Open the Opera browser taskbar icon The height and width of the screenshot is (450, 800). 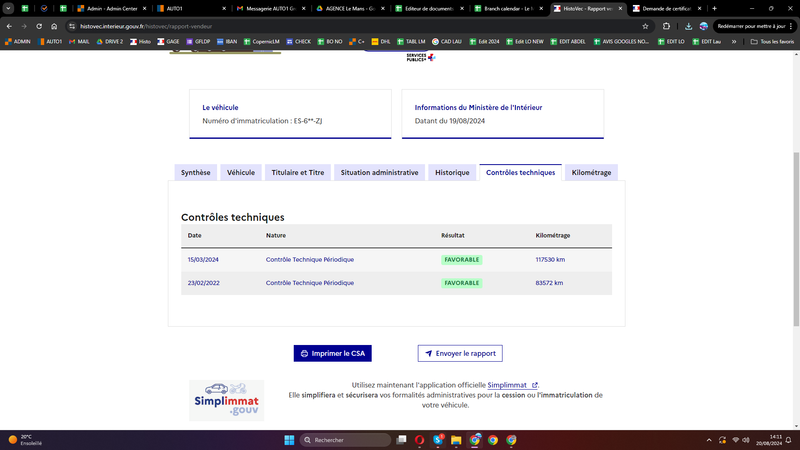419,440
